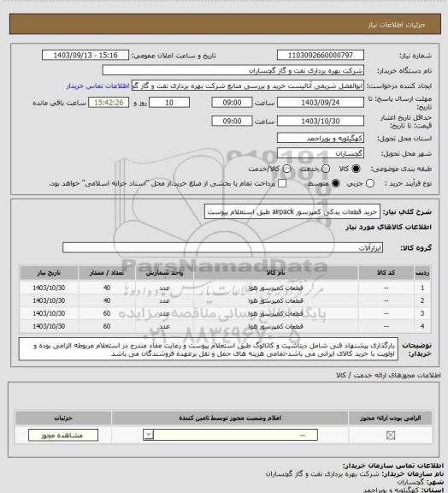The image size is (448, 493).
Task: Click the کد کالا column header
Action: click(386, 272)
